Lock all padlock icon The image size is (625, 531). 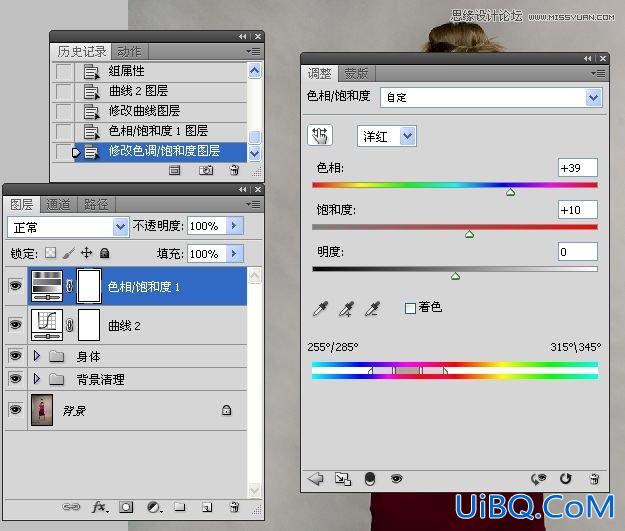tap(104, 253)
